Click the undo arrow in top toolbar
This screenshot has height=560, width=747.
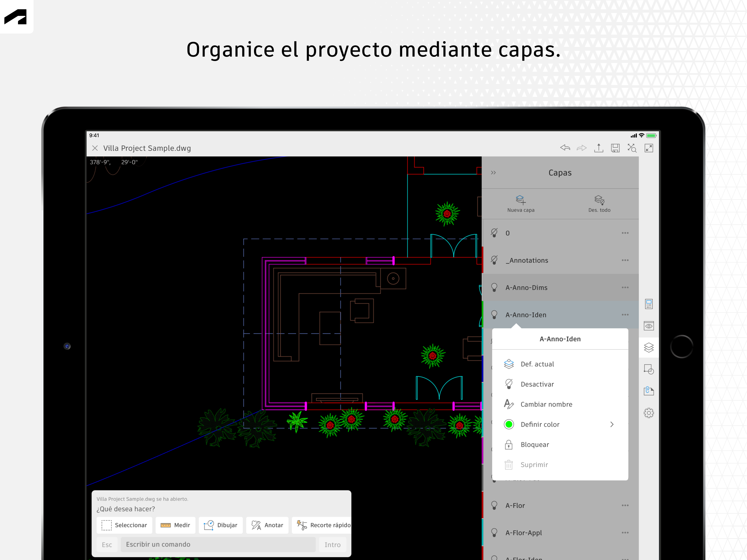pyautogui.click(x=565, y=148)
